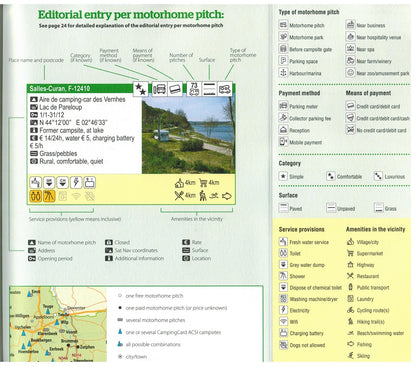Click the Cycling route(s) icon
Image resolution: width=416 pixels, height=367 pixels.
coord(350,310)
